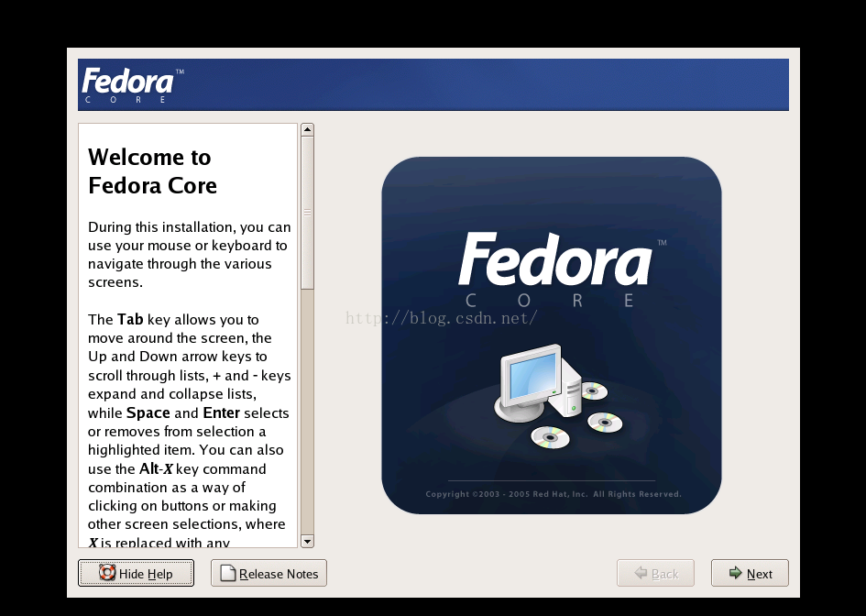This screenshot has width=866, height=616.
Task: Click the lifebuoy icon on Hide Help
Action: (107, 572)
